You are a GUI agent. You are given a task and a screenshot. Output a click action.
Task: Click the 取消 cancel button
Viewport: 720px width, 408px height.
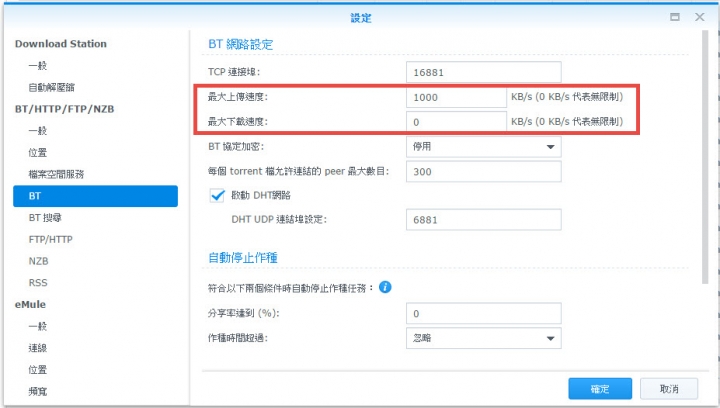[669, 389]
